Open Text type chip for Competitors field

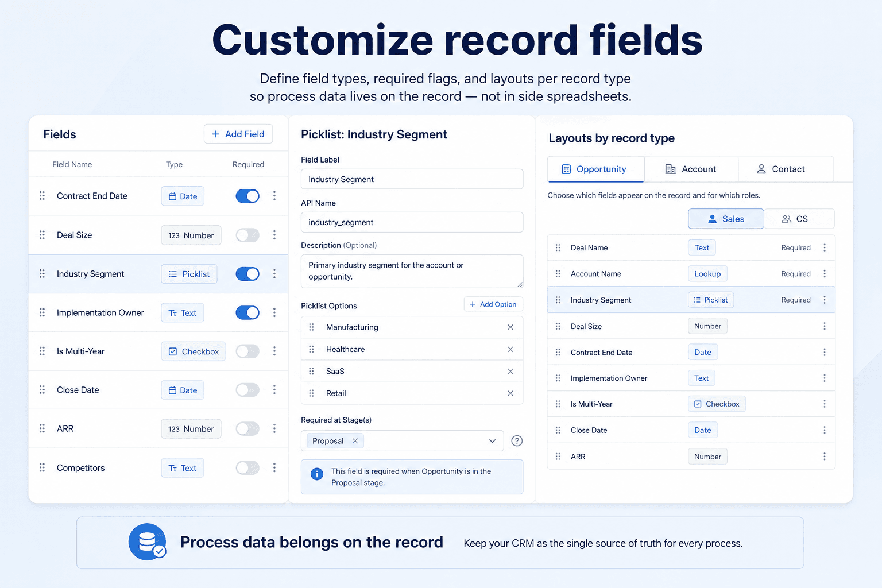(x=183, y=467)
